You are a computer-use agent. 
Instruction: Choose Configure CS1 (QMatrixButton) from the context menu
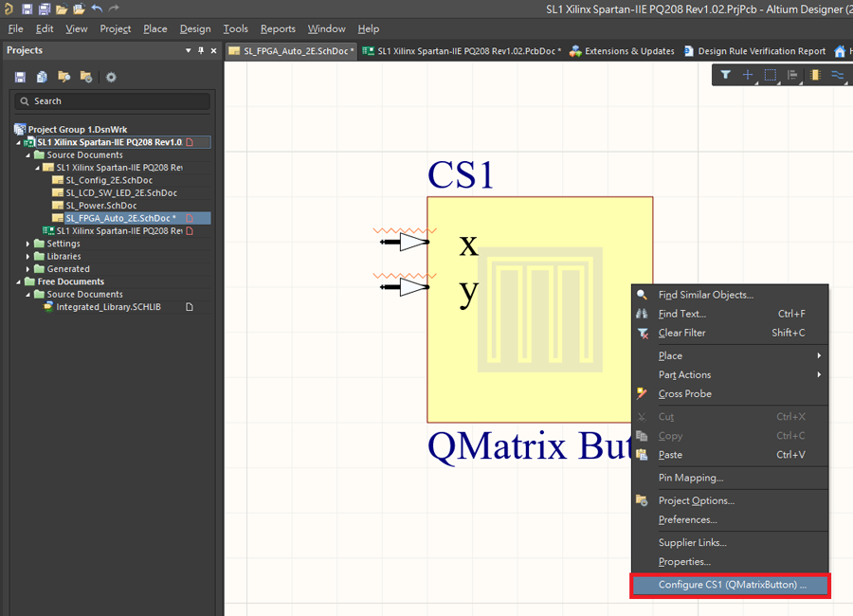pyautogui.click(x=731, y=585)
